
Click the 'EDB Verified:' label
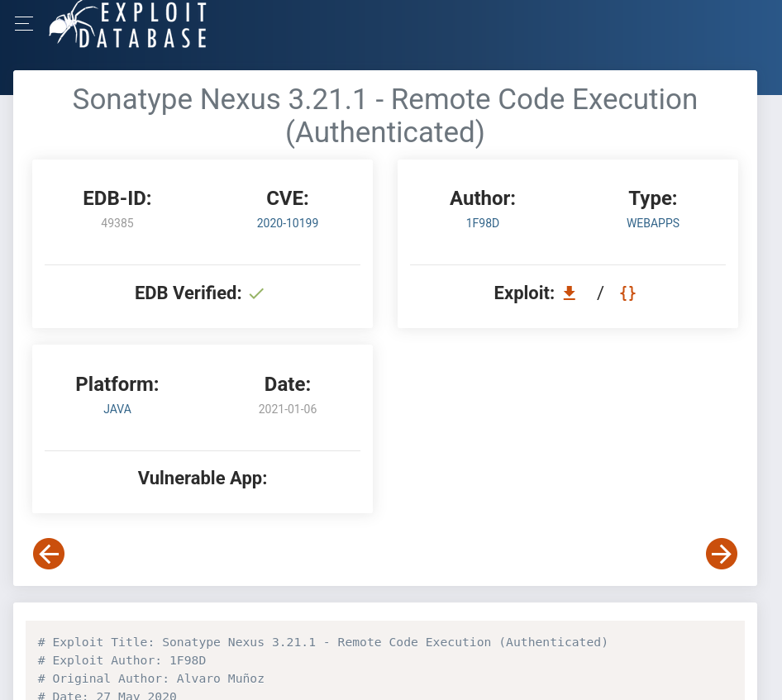coord(188,293)
